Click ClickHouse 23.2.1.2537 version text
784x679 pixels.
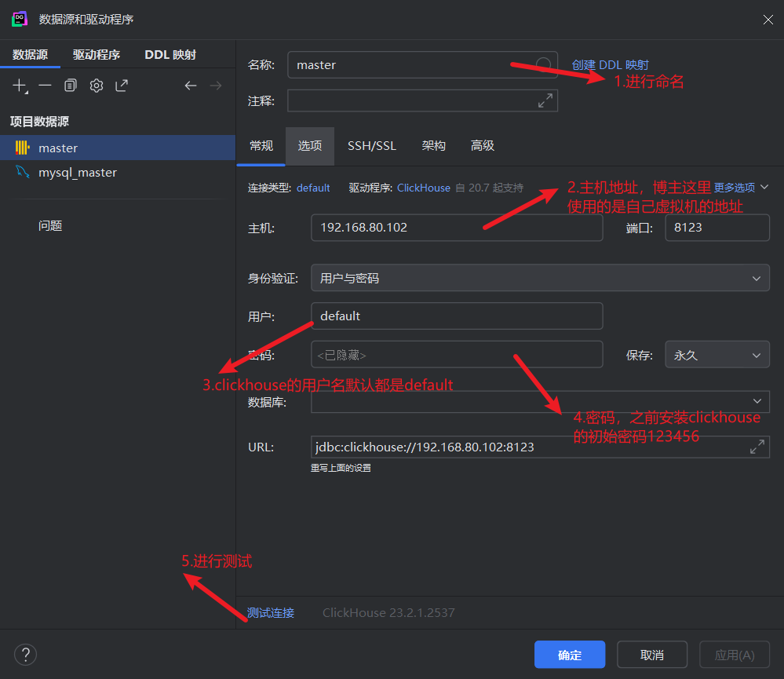[388, 612]
